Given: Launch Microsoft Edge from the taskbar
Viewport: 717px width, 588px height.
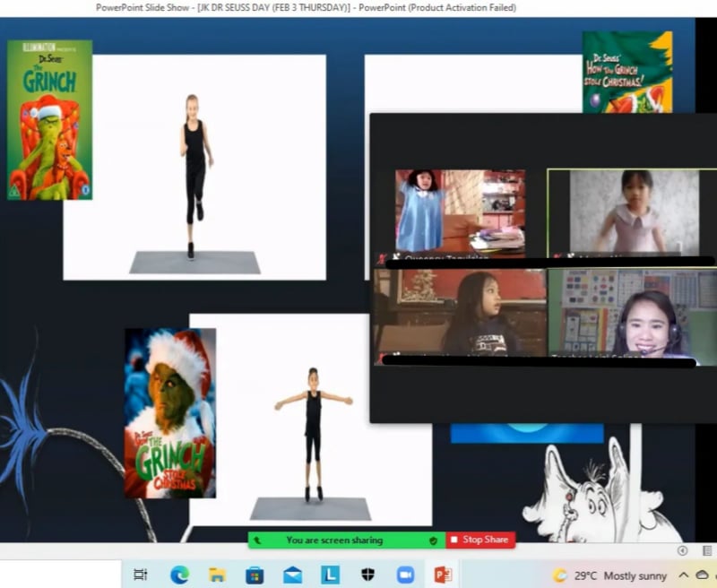Looking at the screenshot, I should [180, 575].
